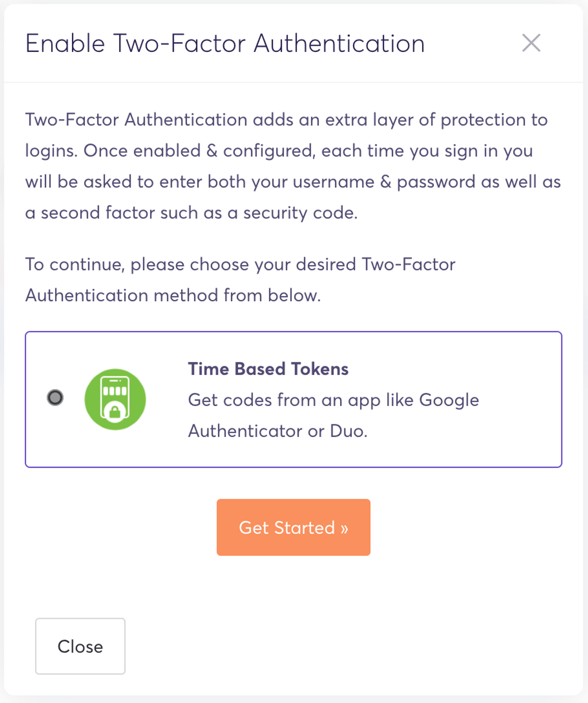
Task: Click the first line of the intro paragraph
Action: click(286, 120)
